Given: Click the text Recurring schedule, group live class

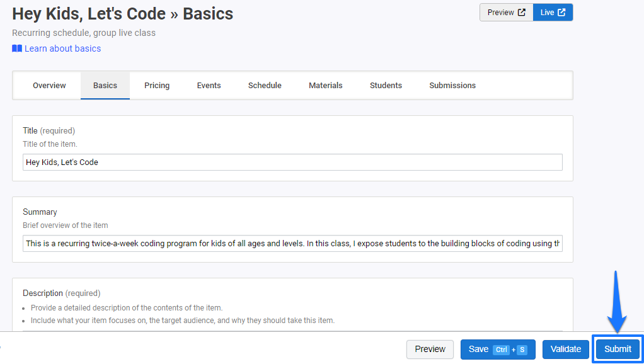Looking at the screenshot, I should [x=84, y=33].
